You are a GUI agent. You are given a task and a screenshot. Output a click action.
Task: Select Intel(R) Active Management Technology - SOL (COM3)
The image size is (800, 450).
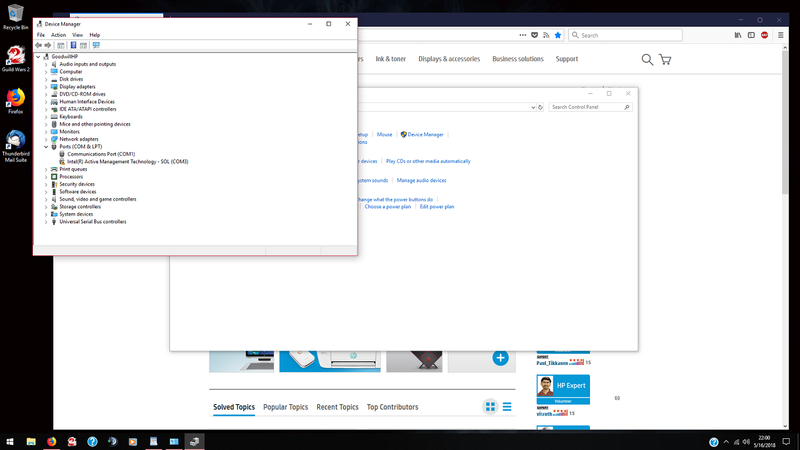(x=128, y=162)
